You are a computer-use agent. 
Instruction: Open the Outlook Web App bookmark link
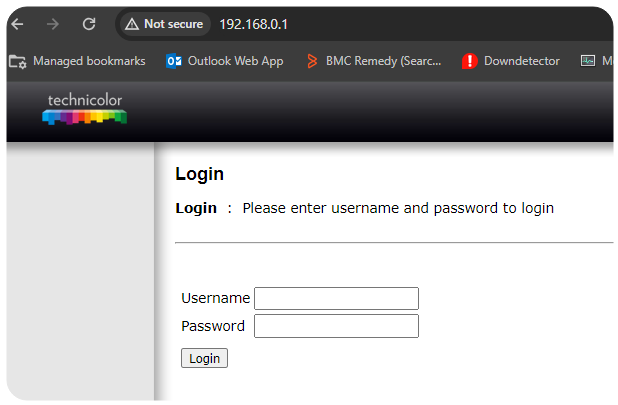[x=235, y=61]
